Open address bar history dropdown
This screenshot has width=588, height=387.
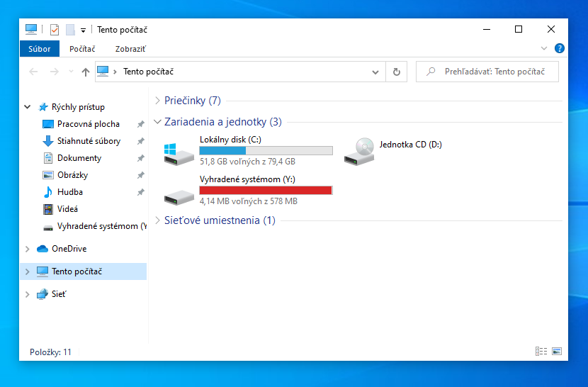[x=376, y=72]
